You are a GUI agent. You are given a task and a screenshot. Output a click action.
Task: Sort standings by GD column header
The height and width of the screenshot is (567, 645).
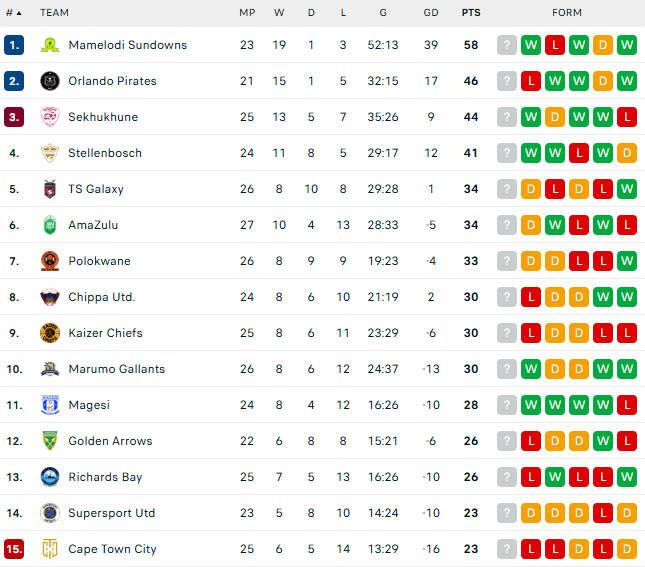pos(431,13)
